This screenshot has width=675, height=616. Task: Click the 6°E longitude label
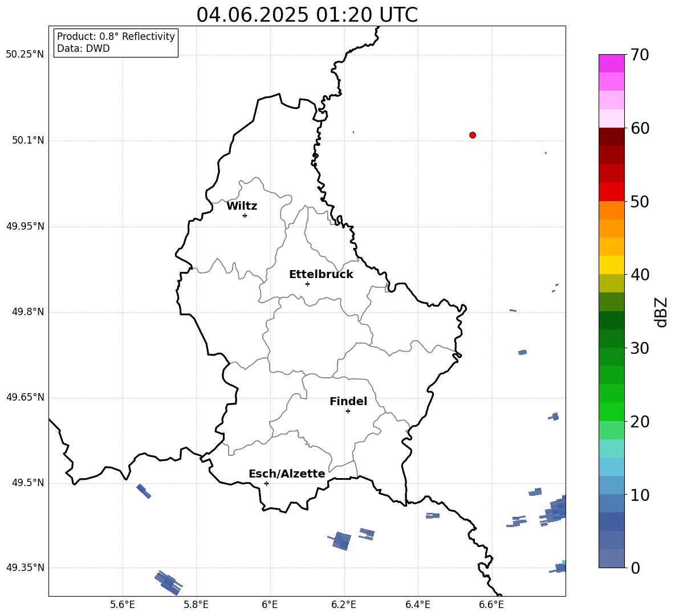270,605
